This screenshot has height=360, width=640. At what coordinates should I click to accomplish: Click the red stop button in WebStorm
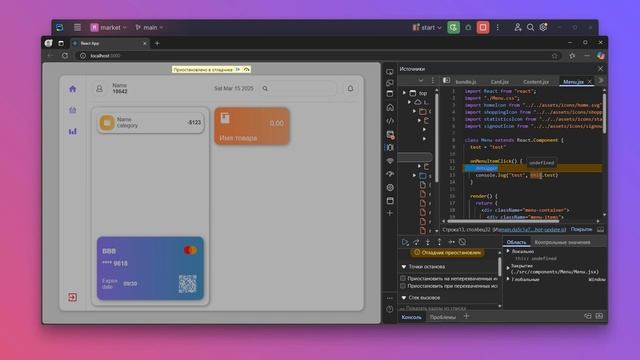coord(483,27)
